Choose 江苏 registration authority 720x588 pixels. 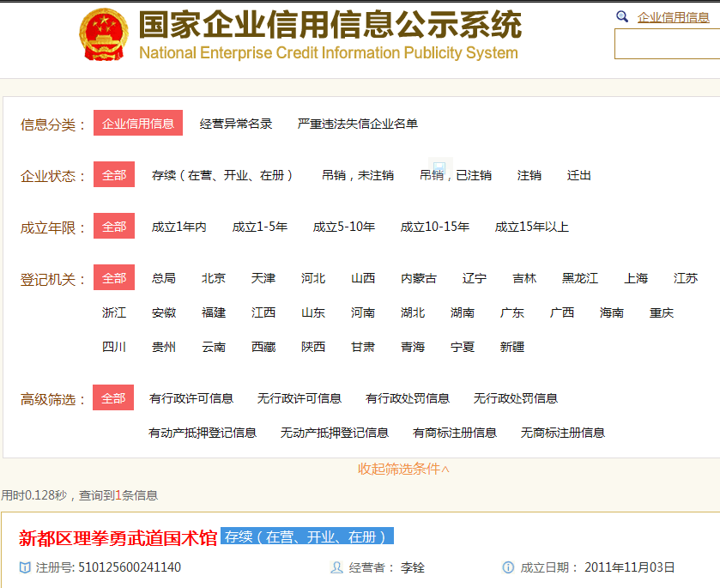click(686, 278)
